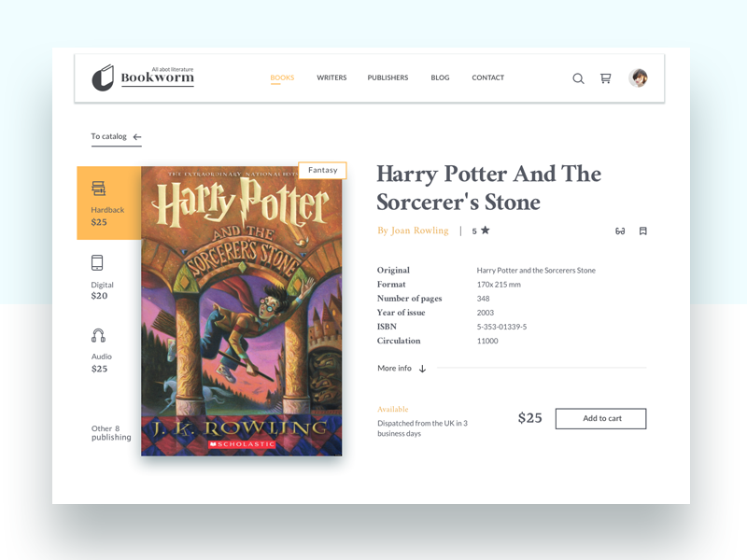
Task: Click the headphones Audio icon
Action: click(x=98, y=336)
